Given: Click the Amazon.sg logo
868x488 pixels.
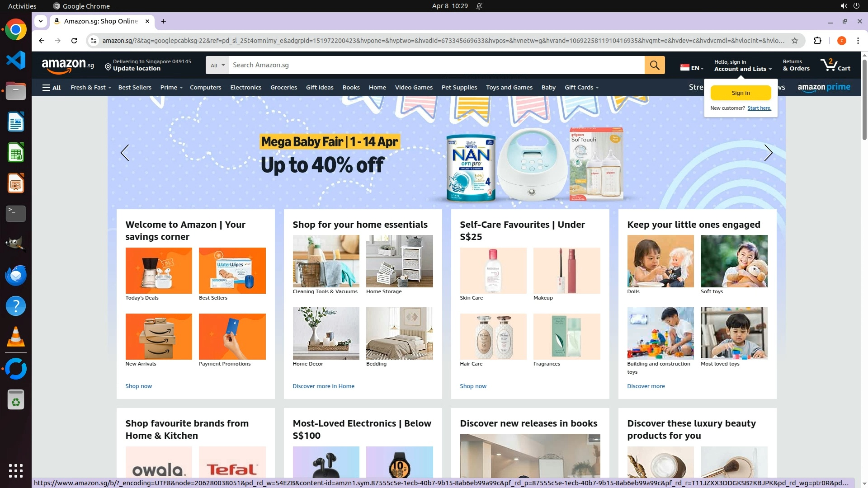Looking at the screenshot, I should pyautogui.click(x=68, y=66).
